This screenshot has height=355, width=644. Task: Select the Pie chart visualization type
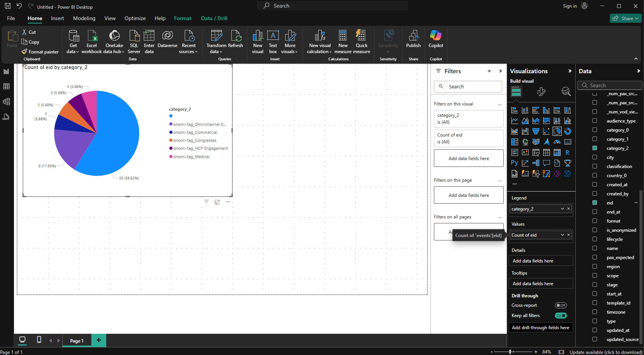point(557,131)
